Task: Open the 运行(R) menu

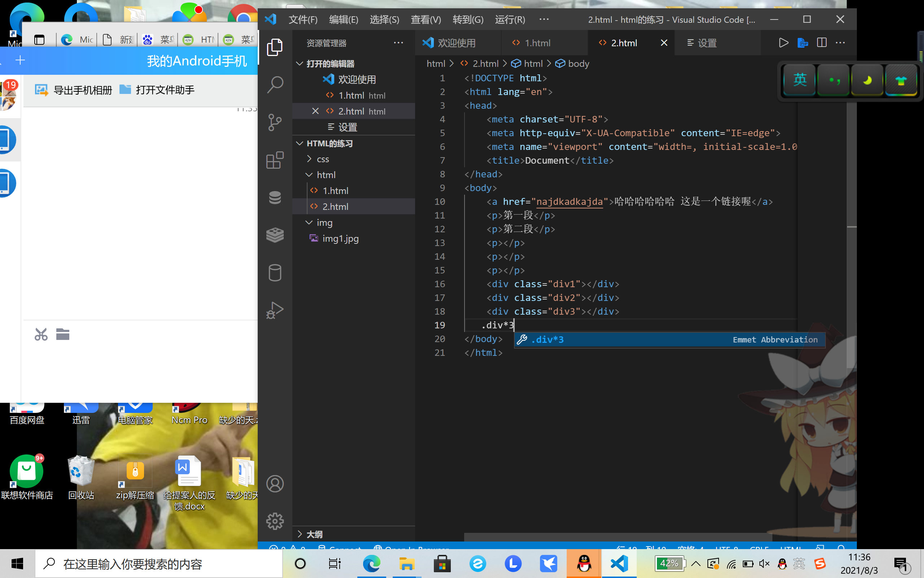Action: coord(510,20)
